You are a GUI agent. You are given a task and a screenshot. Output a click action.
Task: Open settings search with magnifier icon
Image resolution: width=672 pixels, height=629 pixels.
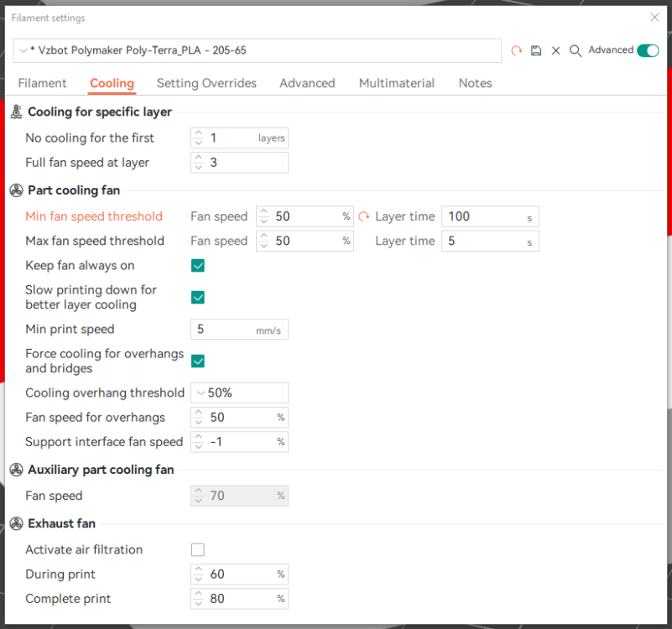pos(576,51)
